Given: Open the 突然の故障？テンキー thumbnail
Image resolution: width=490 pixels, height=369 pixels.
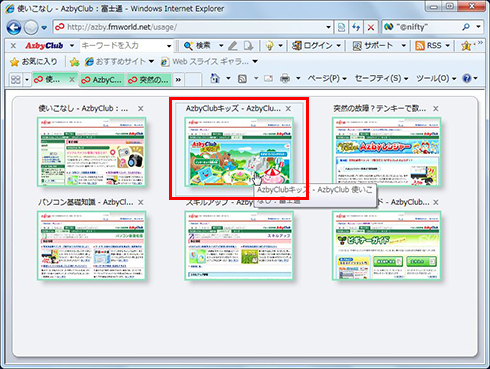Looking at the screenshot, I should point(387,152).
